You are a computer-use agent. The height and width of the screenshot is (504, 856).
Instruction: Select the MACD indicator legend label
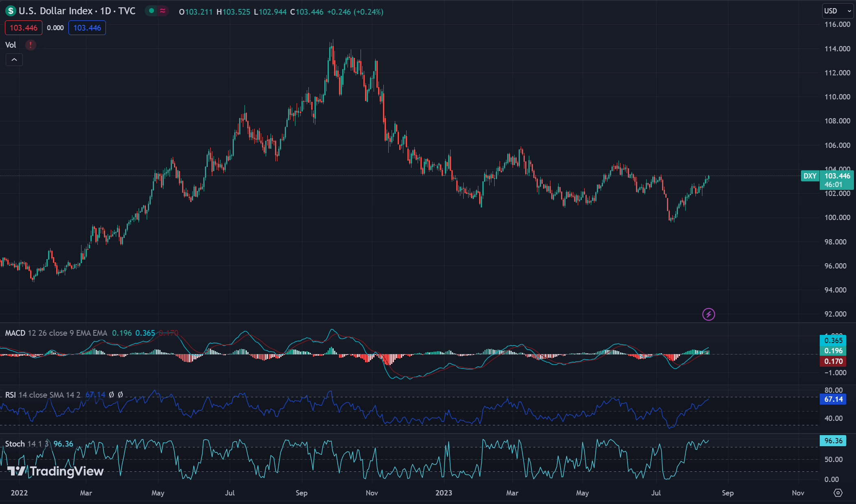[x=15, y=333]
